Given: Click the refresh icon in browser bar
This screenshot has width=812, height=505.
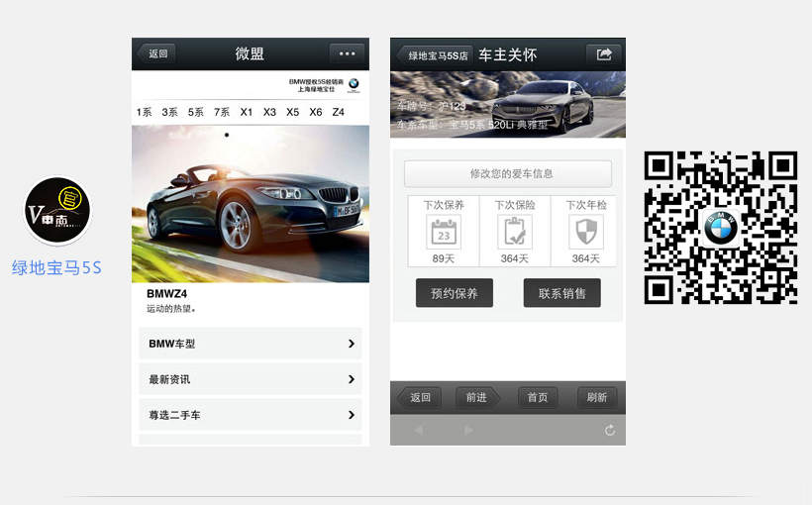Looking at the screenshot, I should [x=609, y=430].
